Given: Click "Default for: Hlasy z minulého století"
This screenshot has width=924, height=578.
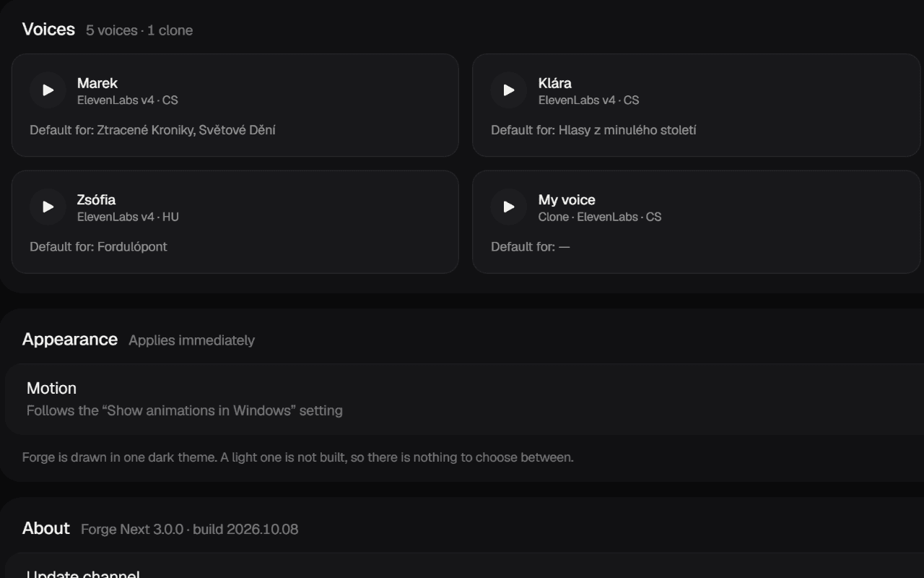Looking at the screenshot, I should (x=593, y=130).
